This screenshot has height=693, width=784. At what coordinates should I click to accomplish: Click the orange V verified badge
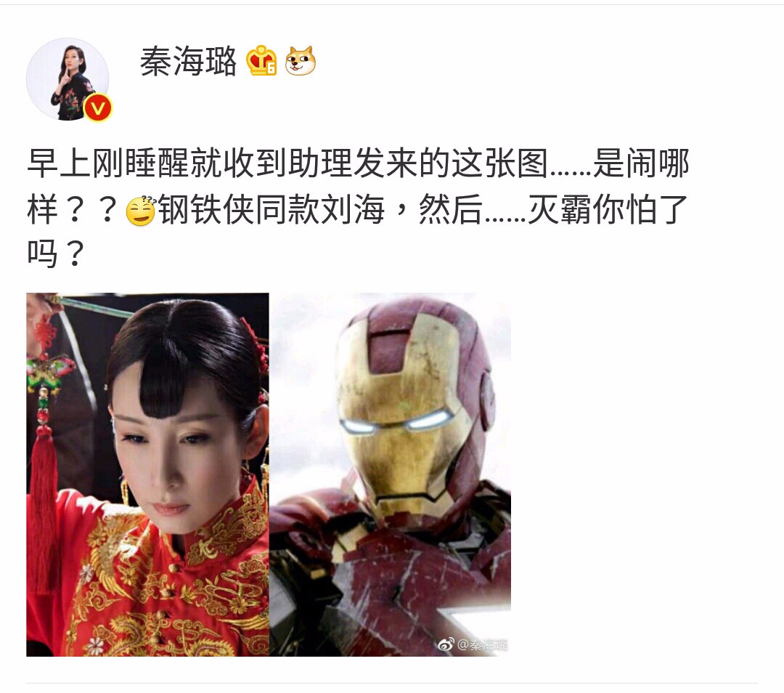pyautogui.click(x=97, y=108)
